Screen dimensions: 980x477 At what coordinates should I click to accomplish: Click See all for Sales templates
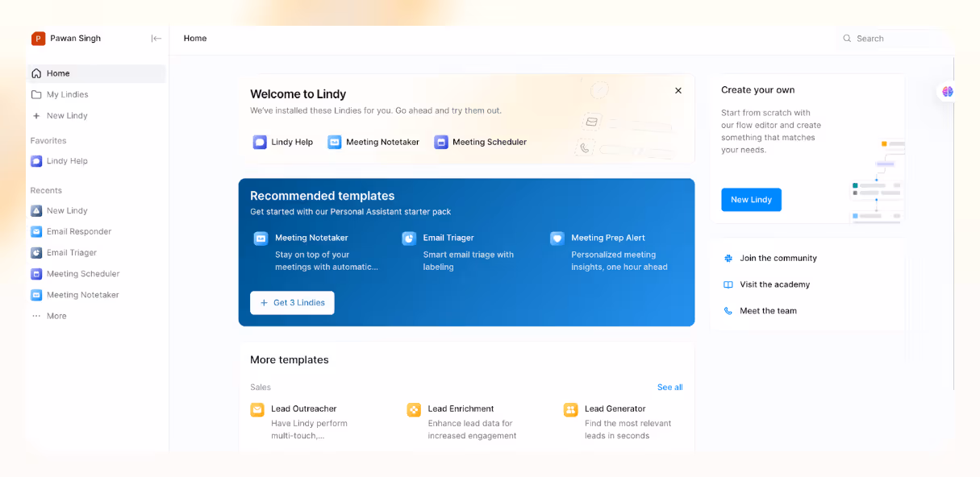coord(669,388)
